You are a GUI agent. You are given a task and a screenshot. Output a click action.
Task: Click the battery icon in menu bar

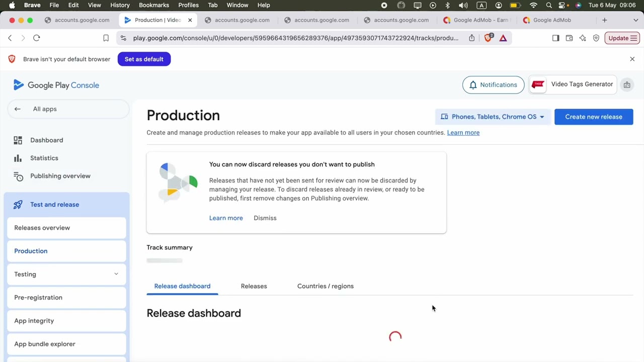click(x=515, y=6)
